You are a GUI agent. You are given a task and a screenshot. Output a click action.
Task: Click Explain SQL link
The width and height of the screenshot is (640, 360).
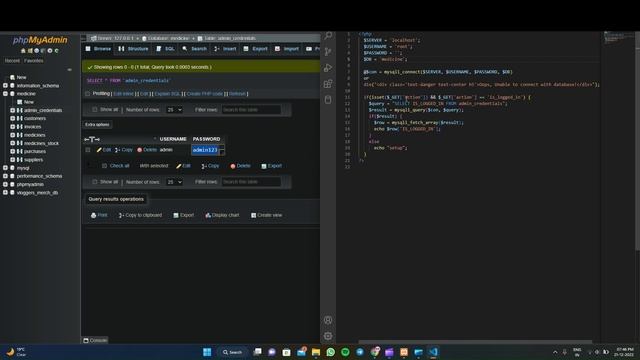(x=167, y=94)
